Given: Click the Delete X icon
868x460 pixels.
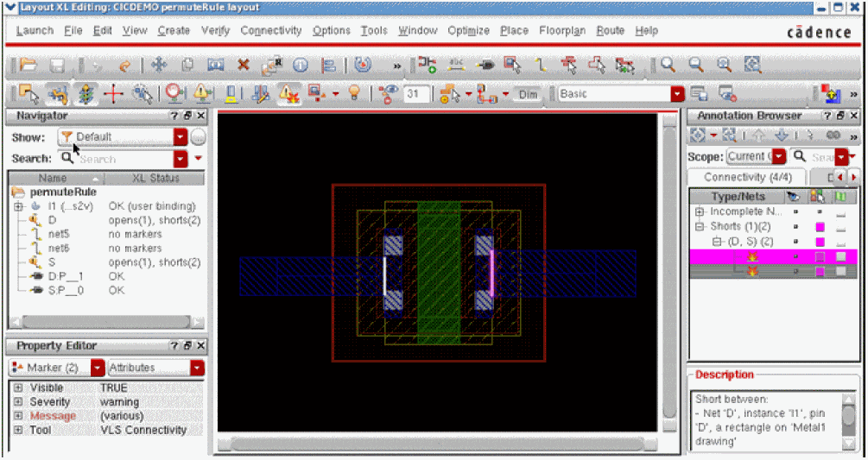Looking at the screenshot, I should coord(243,66).
